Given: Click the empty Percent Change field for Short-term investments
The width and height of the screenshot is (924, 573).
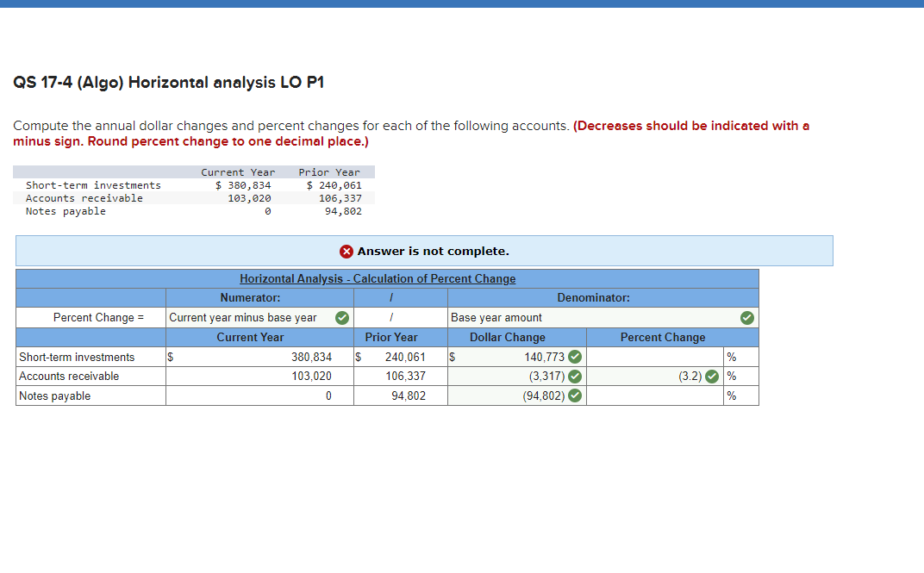Looking at the screenshot, I should (x=655, y=356).
